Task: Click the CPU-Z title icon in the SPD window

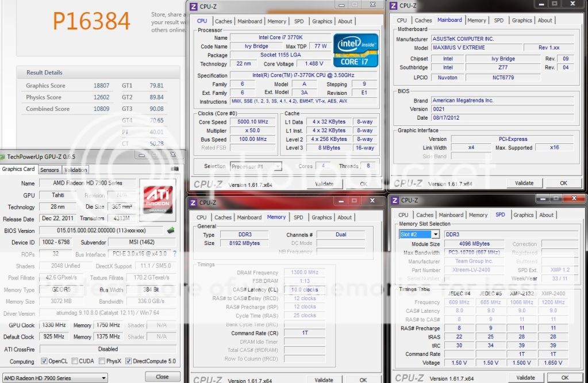Action: pyautogui.click(x=394, y=200)
